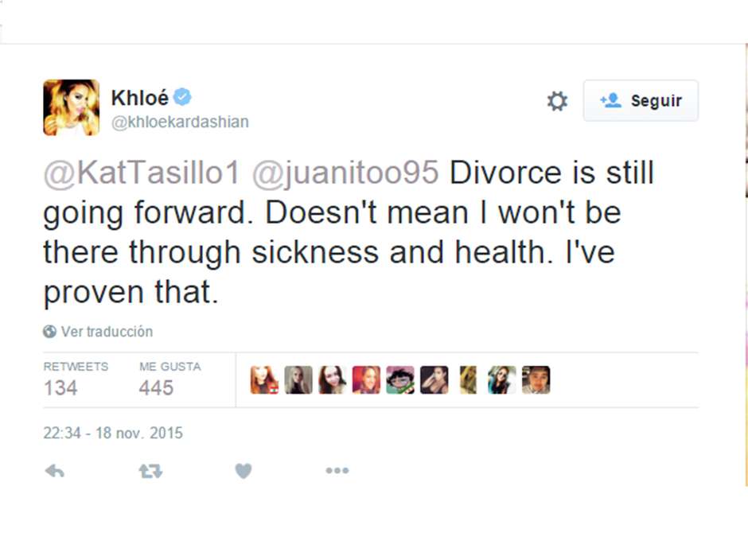Viewport: 748px width, 560px height.
Task: Click Ver traducción to translate the tweet
Action: pyautogui.click(x=107, y=332)
